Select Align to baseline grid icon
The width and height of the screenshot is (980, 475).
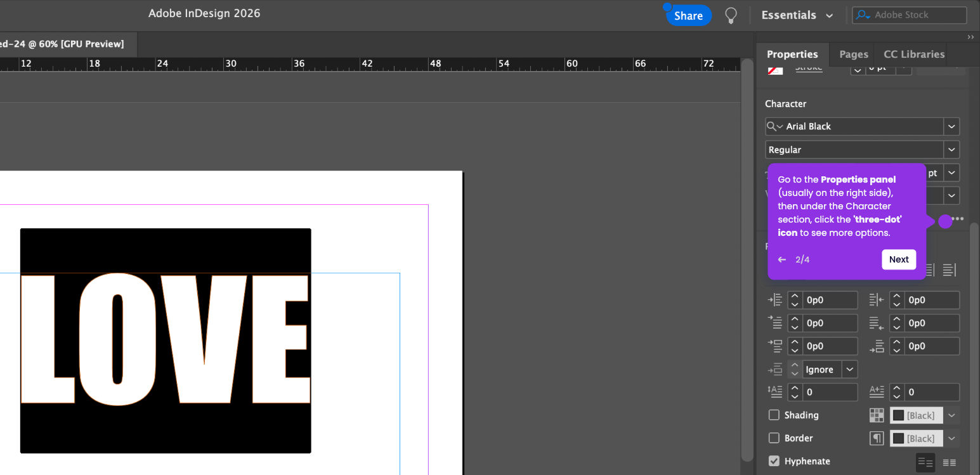[x=949, y=462]
